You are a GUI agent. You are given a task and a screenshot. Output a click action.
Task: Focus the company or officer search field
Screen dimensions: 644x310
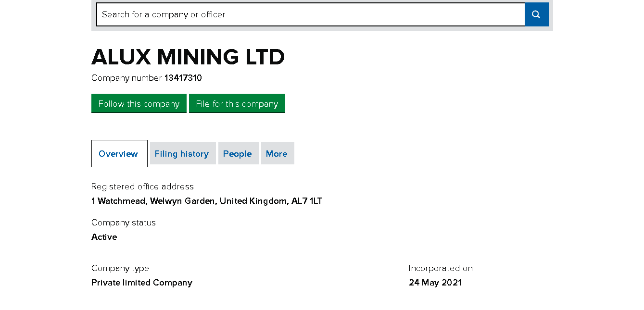[310, 14]
